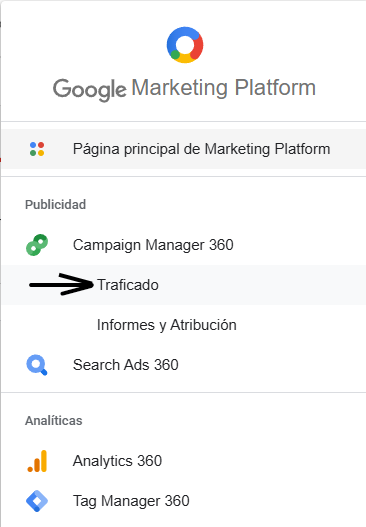Click the divider line below the header title
The width and height of the screenshot is (366, 527).
click(184, 121)
